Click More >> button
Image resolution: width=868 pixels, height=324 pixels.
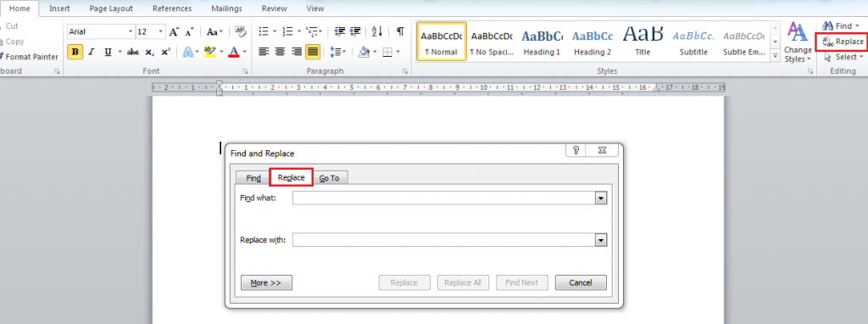pyautogui.click(x=266, y=282)
